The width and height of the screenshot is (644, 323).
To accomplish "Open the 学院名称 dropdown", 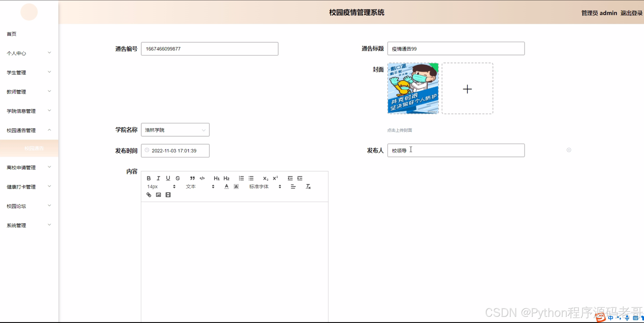I will 175,130.
